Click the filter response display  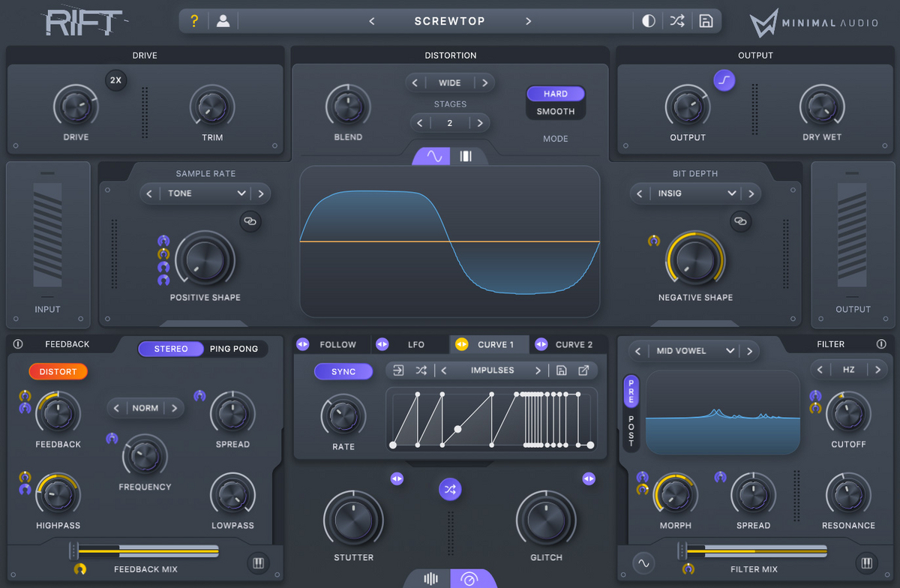[722, 412]
